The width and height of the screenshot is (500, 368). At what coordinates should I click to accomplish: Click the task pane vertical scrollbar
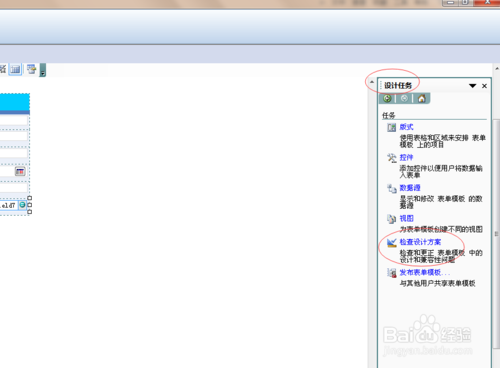point(496,233)
